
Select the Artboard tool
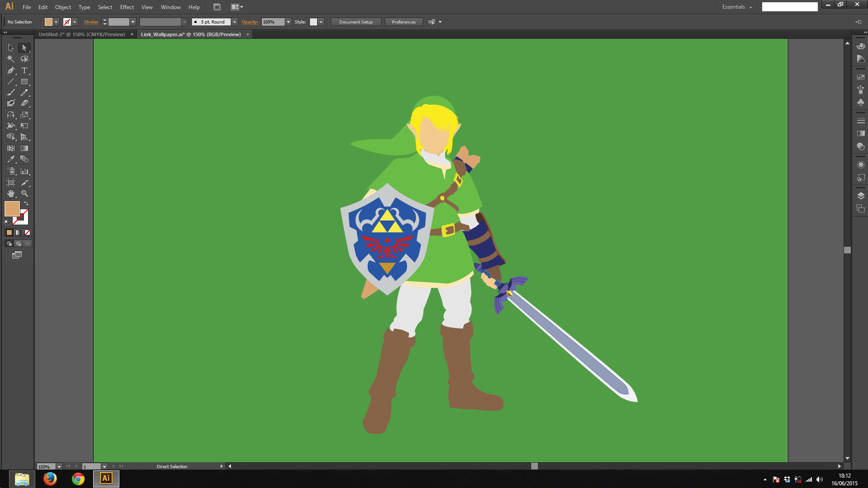(x=11, y=183)
